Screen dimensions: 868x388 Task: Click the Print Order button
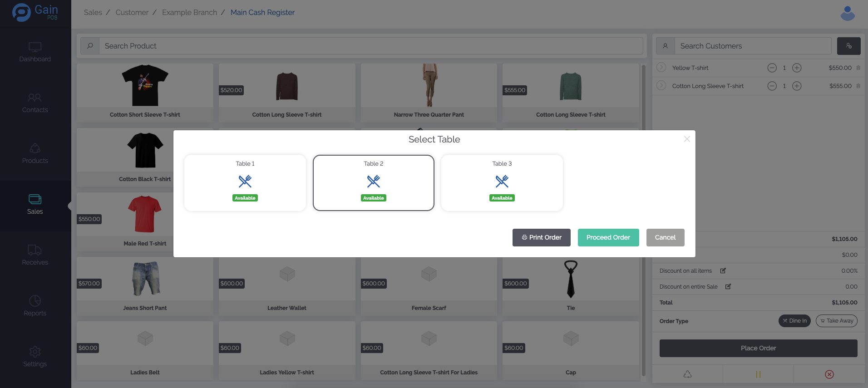tap(541, 237)
